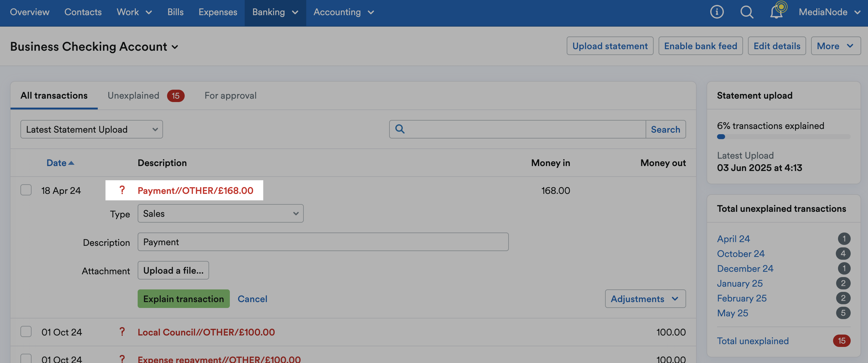Open the Total unexplained link
The image size is (868, 363).
753,341
